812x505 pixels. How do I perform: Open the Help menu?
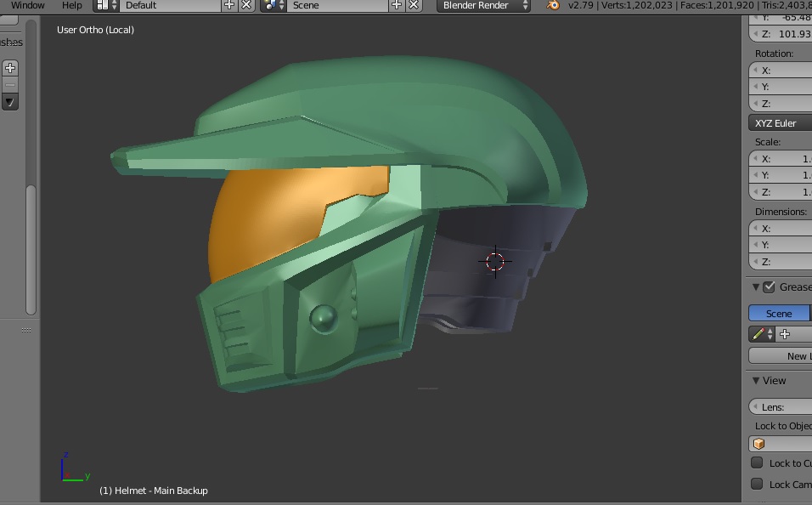point(72,5)
